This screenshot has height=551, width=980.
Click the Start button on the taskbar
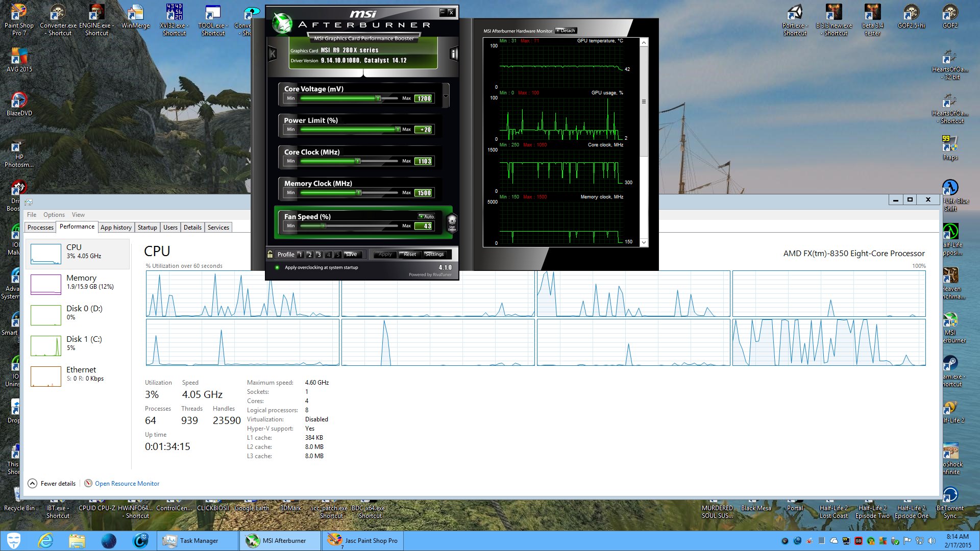tap(14, 540)
